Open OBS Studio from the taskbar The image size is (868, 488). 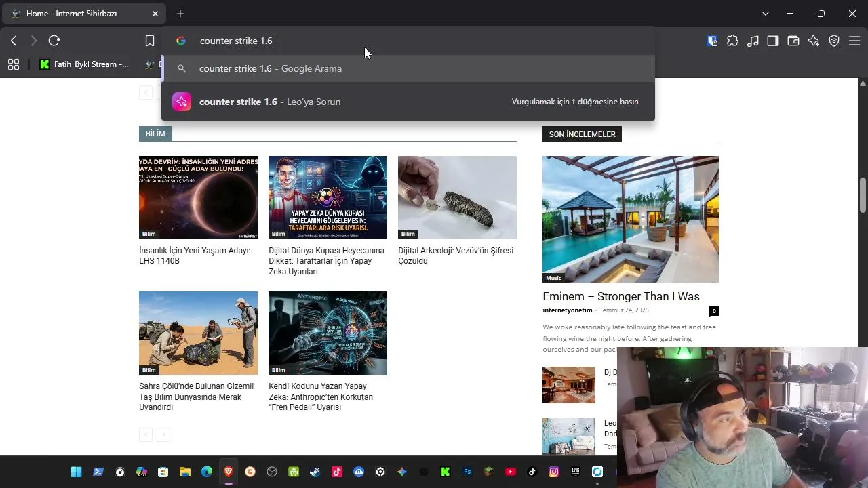pyautogui.click(x=272, y=472)
